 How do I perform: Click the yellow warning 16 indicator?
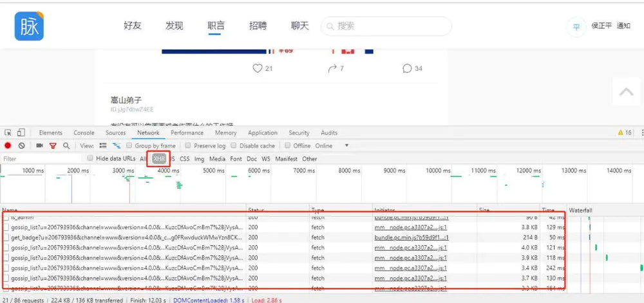click(x=625, y=133)
